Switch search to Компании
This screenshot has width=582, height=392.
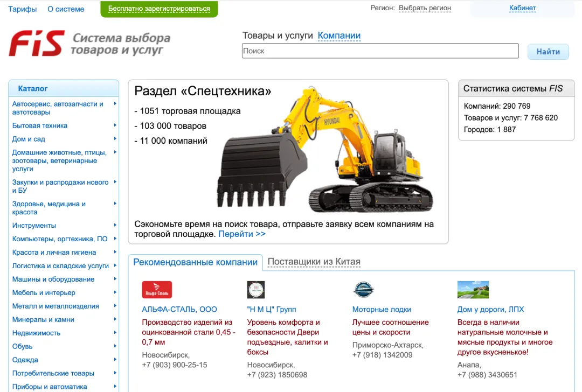tap(339, 36)
